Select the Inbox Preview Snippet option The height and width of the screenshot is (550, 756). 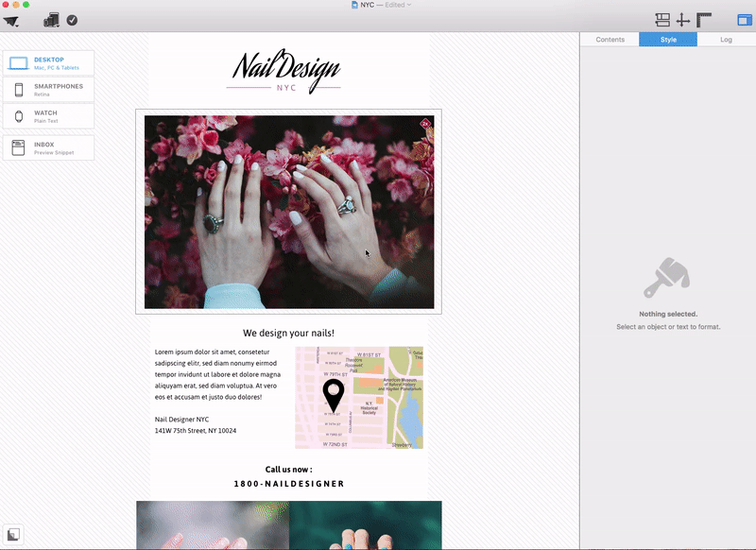pos(49,147)
